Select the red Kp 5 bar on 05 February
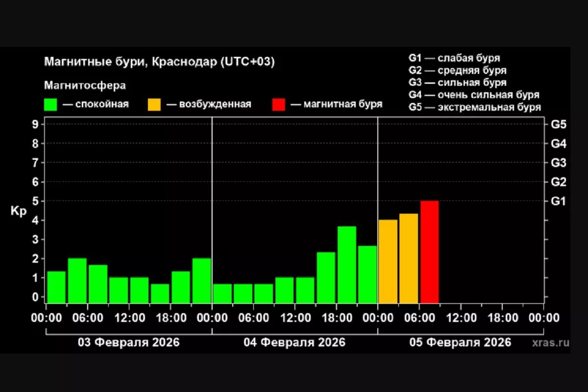The width and height of the screenshot is (588, 392). (x=430, y=252)
